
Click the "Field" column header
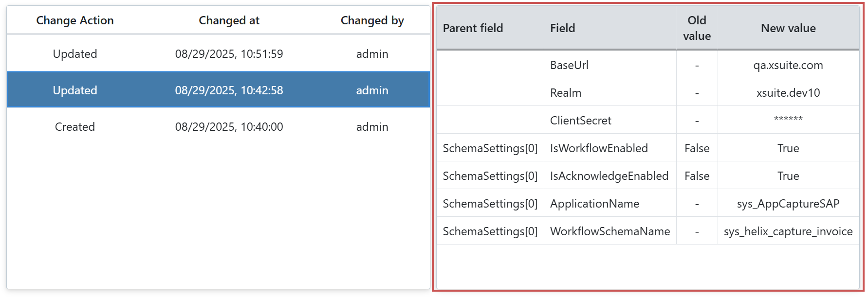562,28
